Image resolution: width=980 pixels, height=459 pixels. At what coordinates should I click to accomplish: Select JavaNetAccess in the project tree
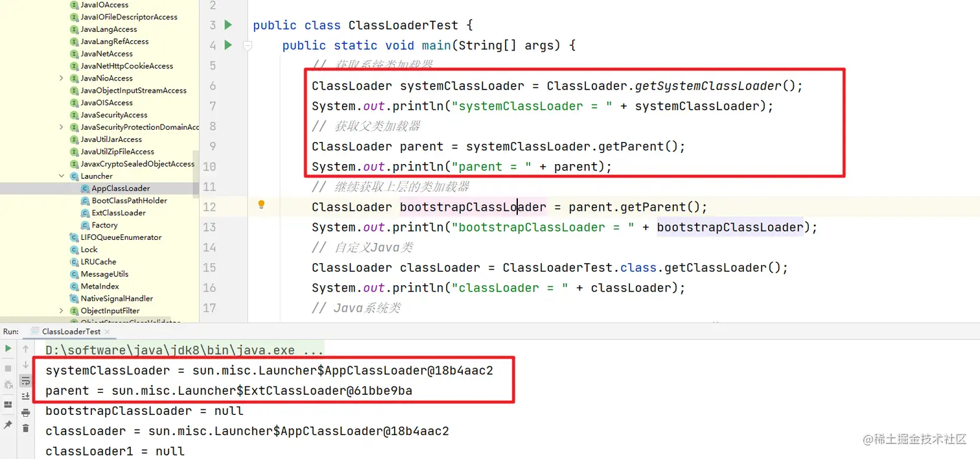(x=106, y=54)
